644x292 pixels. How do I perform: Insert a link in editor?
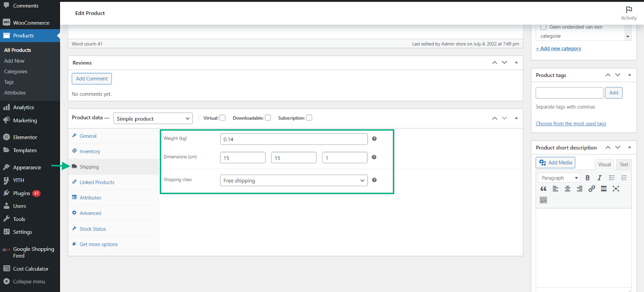coord(592,188)
